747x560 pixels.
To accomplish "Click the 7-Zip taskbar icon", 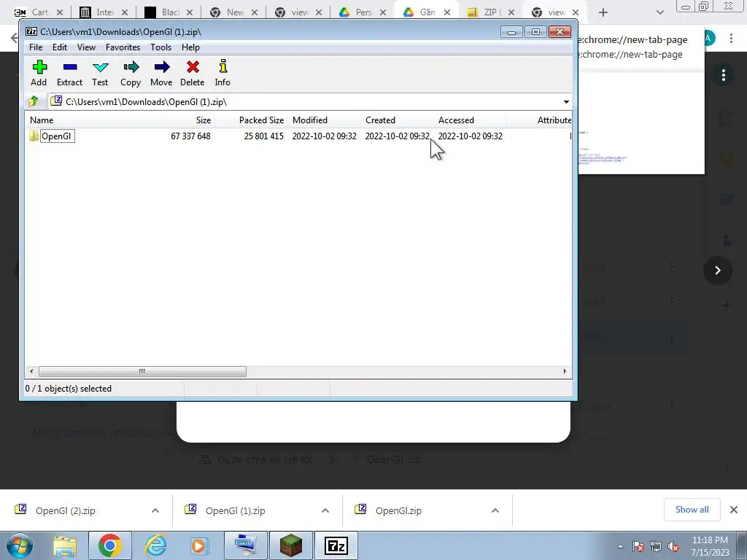I will pyautogui.click(x=336, y=545).
